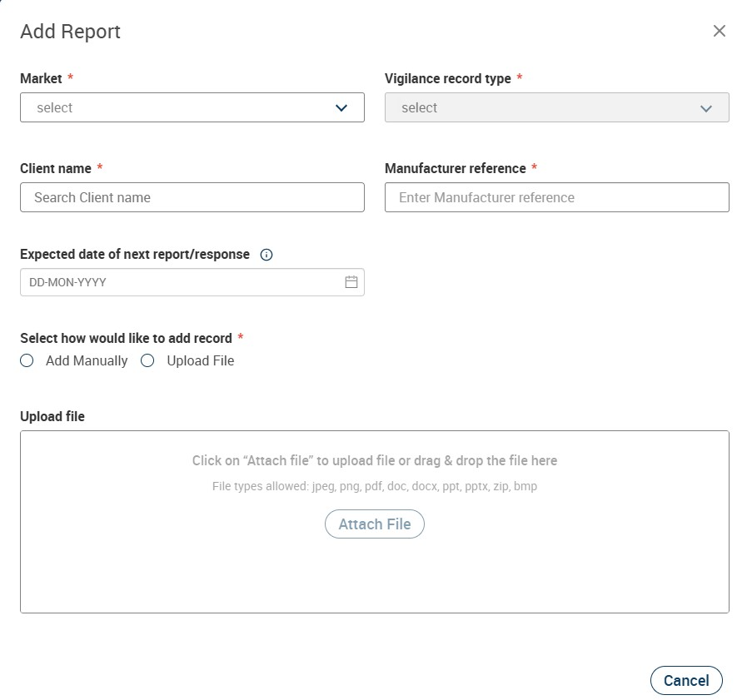Open the calendar date picker icon
This screenshot has height=700, width=747.
(x=351, y=282)
